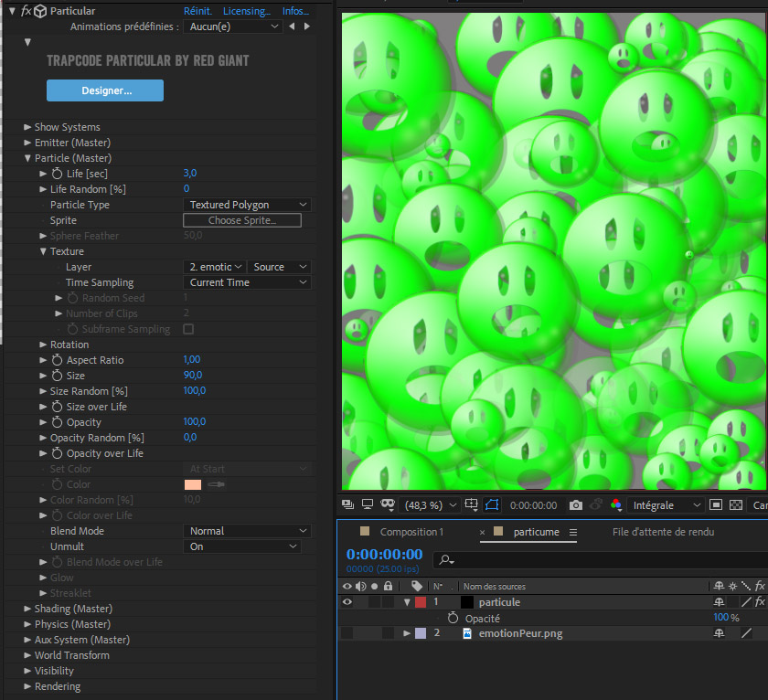Click the Life [sec] stopwatch icon
Viewport: 768px width, 700px height.
pyautogui.click(x=57, y=174)
